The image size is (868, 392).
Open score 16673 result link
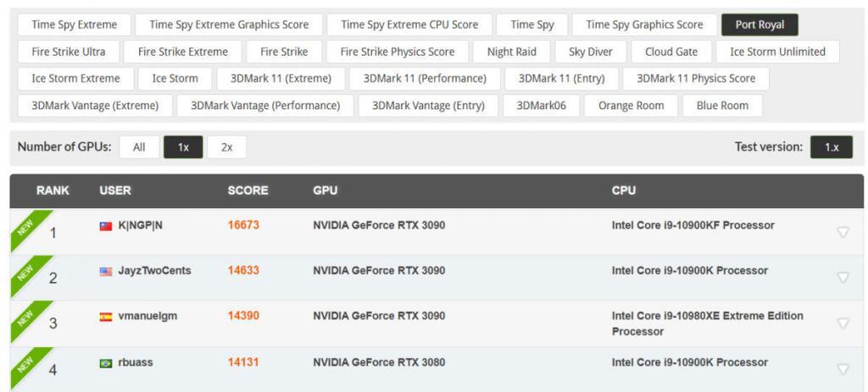[243, 225]
